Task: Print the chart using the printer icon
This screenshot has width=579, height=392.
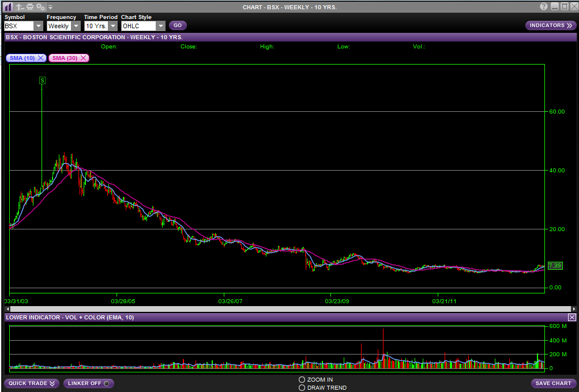Action: tap(30, 7)
